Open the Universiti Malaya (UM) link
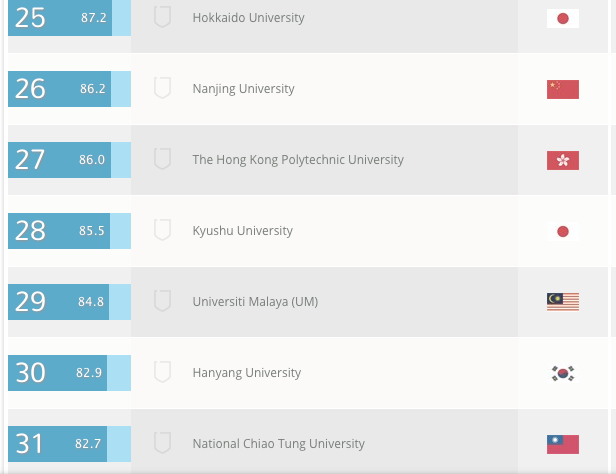This screenshot has width=616, height=474. [255, 302]
